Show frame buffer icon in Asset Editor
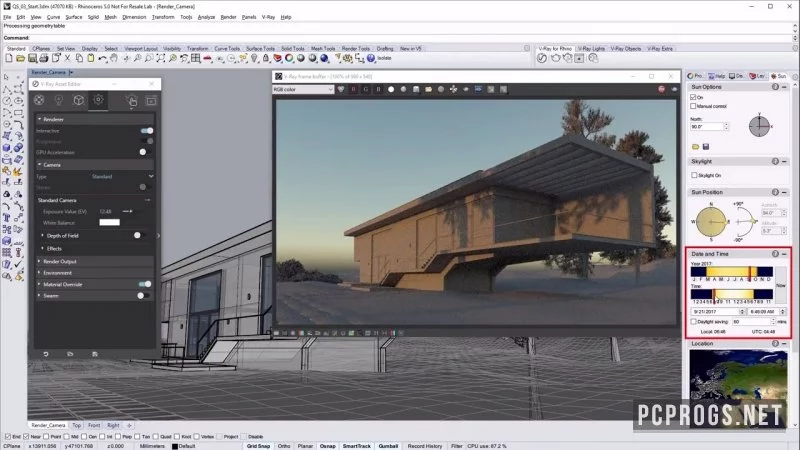Viewport: 800px width, 450px height. (151, 101)
